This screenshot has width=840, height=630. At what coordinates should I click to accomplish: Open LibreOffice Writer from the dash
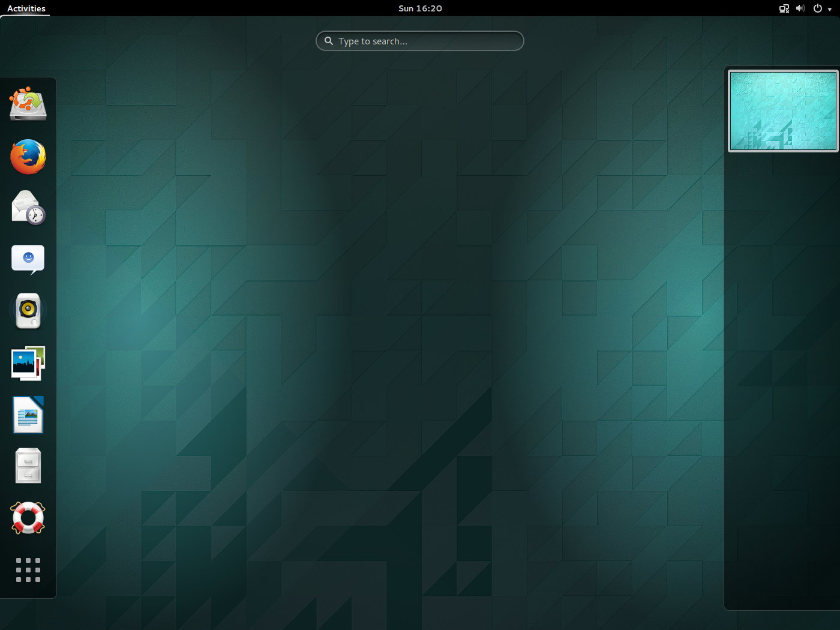click(x=28, y=415)
